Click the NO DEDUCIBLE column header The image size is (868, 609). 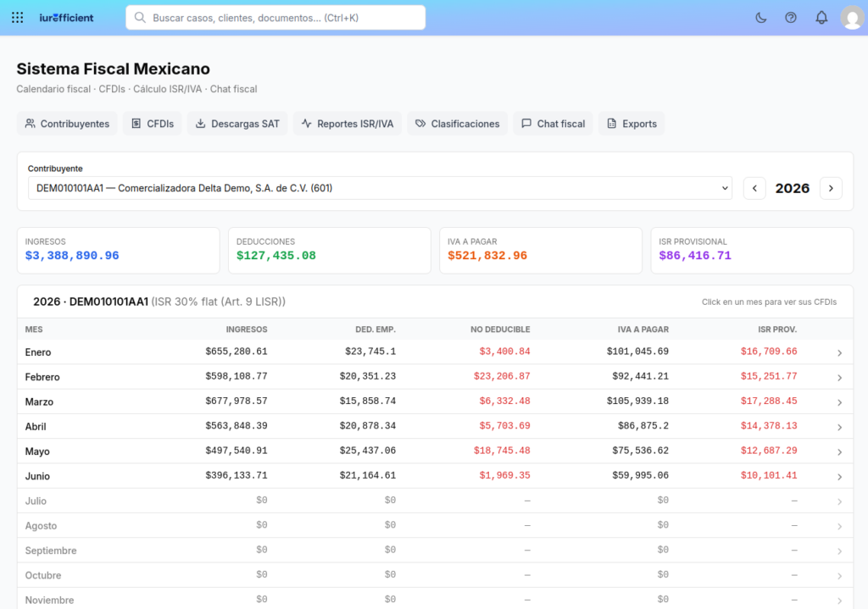point(500,329)
